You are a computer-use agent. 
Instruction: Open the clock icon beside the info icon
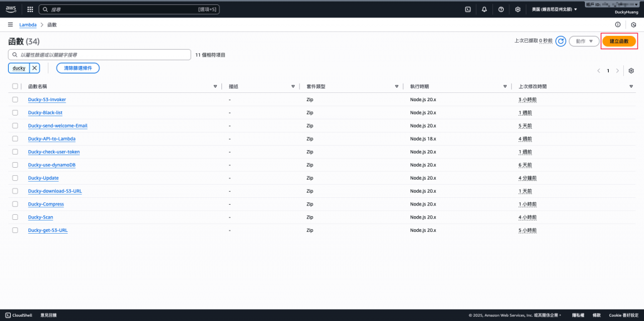634,24
